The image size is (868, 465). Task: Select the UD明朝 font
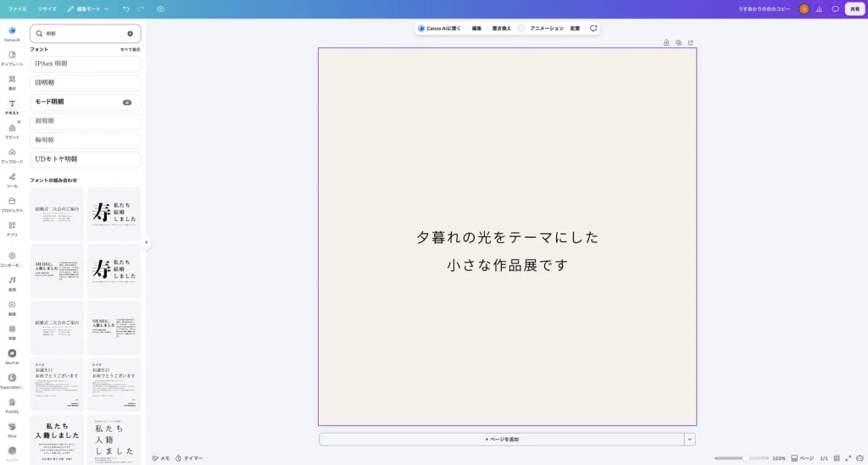coord(86,83)
